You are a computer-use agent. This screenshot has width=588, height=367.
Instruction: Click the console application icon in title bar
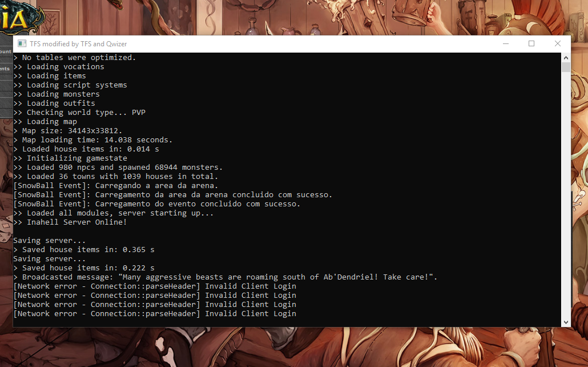22,44
